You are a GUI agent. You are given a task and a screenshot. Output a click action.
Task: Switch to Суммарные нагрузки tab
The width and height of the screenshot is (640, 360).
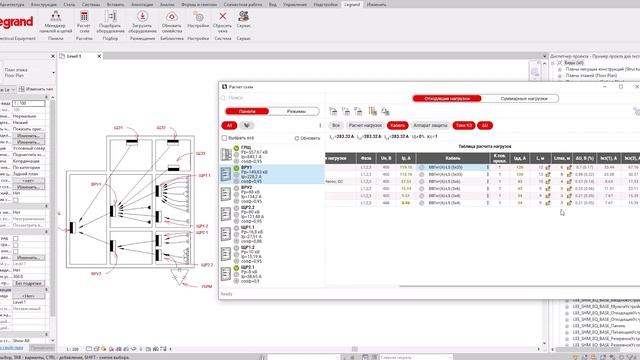(x=524, y=98)
